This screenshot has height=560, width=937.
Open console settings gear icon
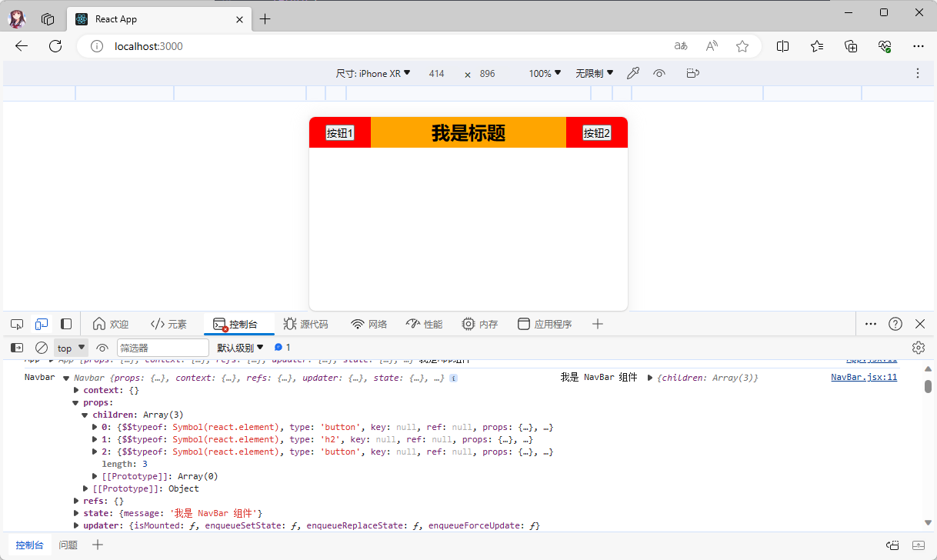click(918, 348)
